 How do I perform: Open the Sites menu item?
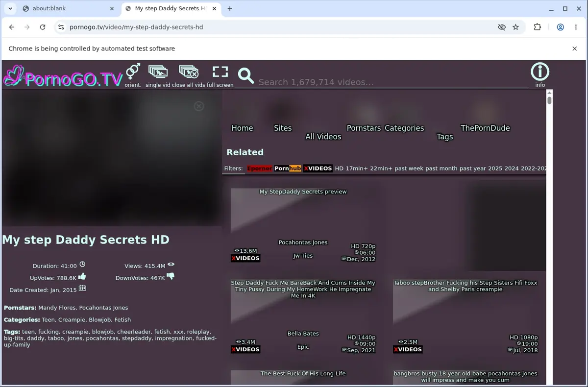tap(283, 128)
